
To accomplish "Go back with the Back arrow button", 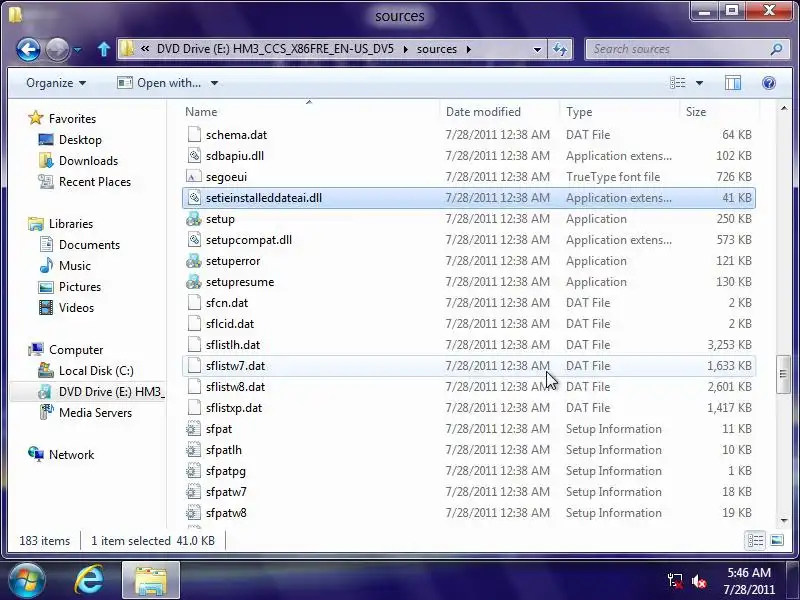I will [x=28, y=49].
